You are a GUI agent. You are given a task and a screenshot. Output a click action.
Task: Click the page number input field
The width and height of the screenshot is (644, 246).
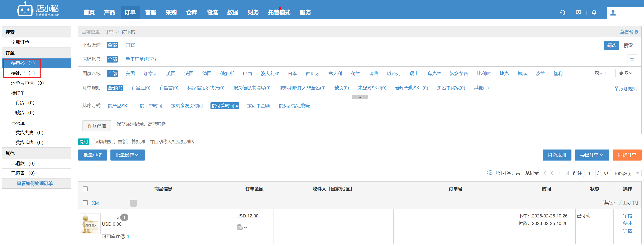click(x=589, y=173)
